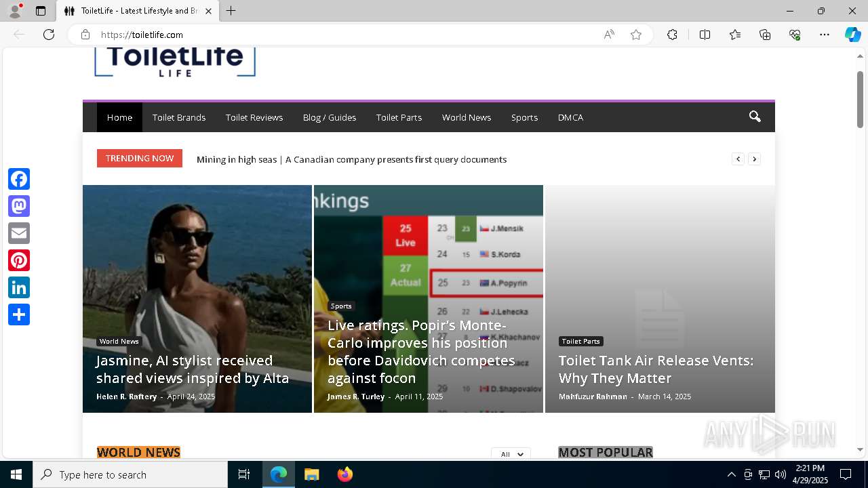This screenshot has height=488, width=868.
Task: Open Toilet Tank Air Release Vents article
Action: click(x=656, y=369)
